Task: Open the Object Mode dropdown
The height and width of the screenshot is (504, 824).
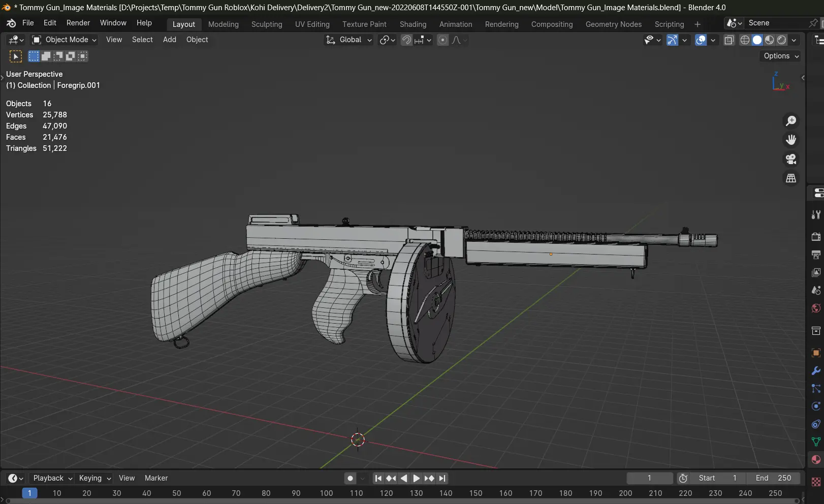Action: coord(64,40)
